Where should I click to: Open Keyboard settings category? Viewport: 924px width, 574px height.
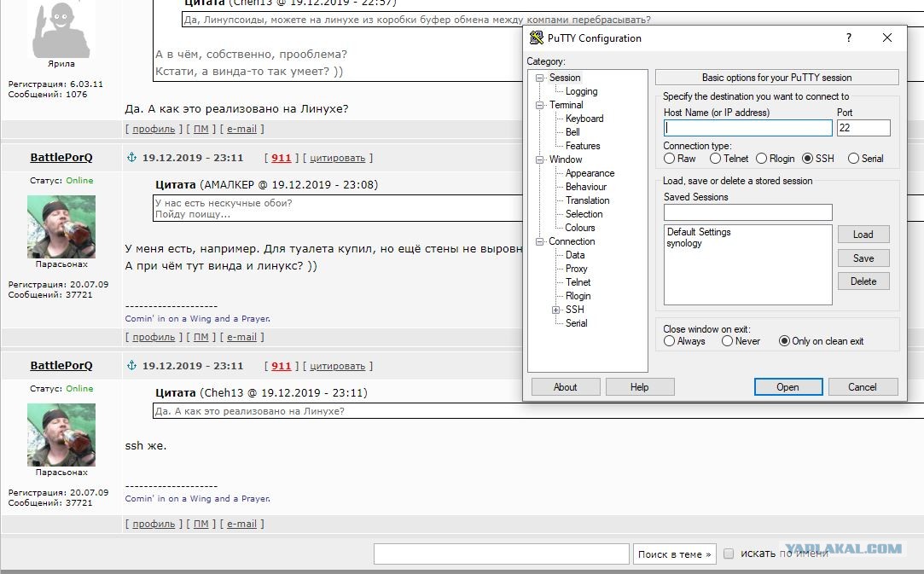(x=584, y=119)
